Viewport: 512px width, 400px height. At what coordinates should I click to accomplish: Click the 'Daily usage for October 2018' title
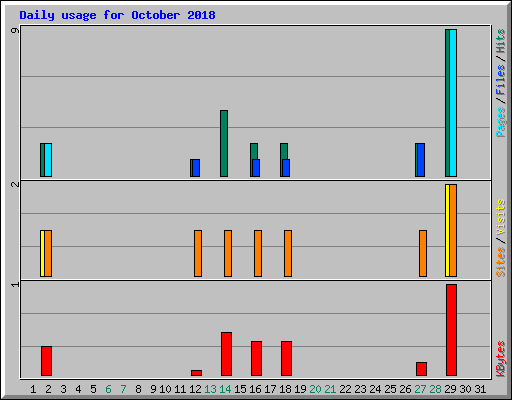click(117, 15)
